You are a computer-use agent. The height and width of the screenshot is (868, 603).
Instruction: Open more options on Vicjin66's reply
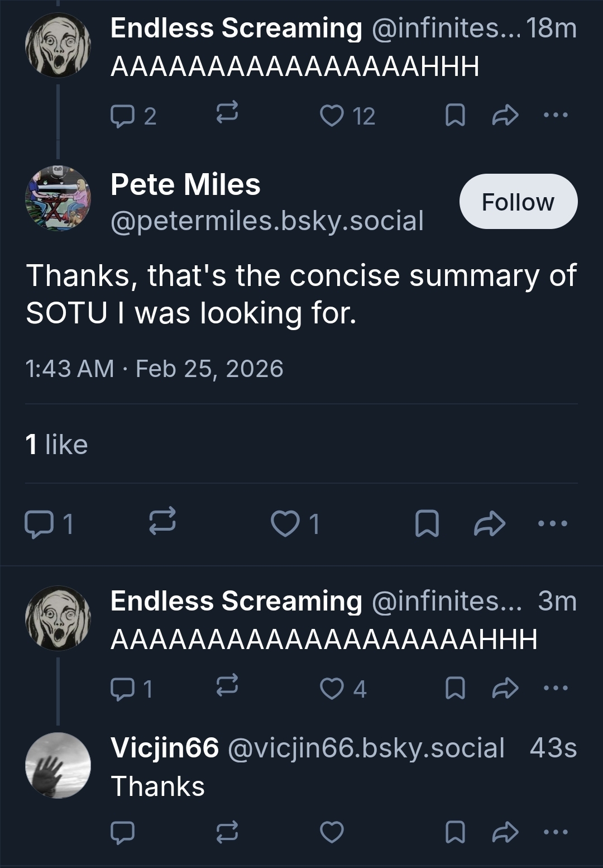tap(556, 832)
